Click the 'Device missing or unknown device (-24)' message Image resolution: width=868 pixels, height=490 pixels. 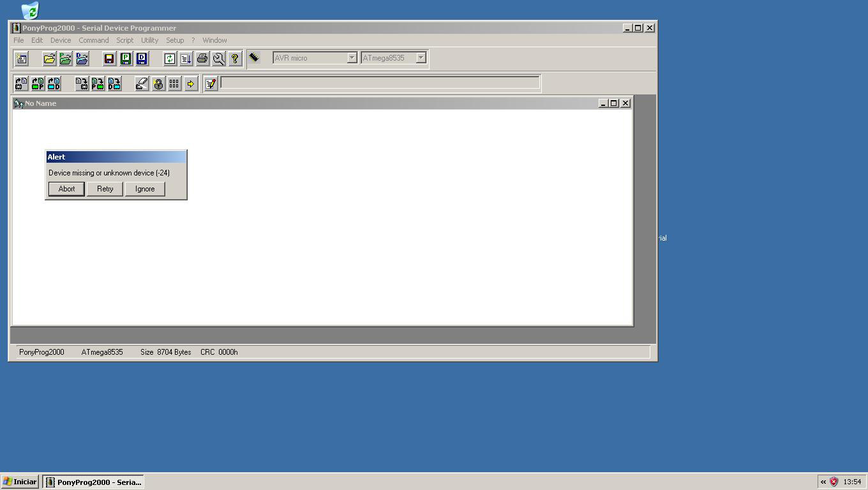point(109,173)
